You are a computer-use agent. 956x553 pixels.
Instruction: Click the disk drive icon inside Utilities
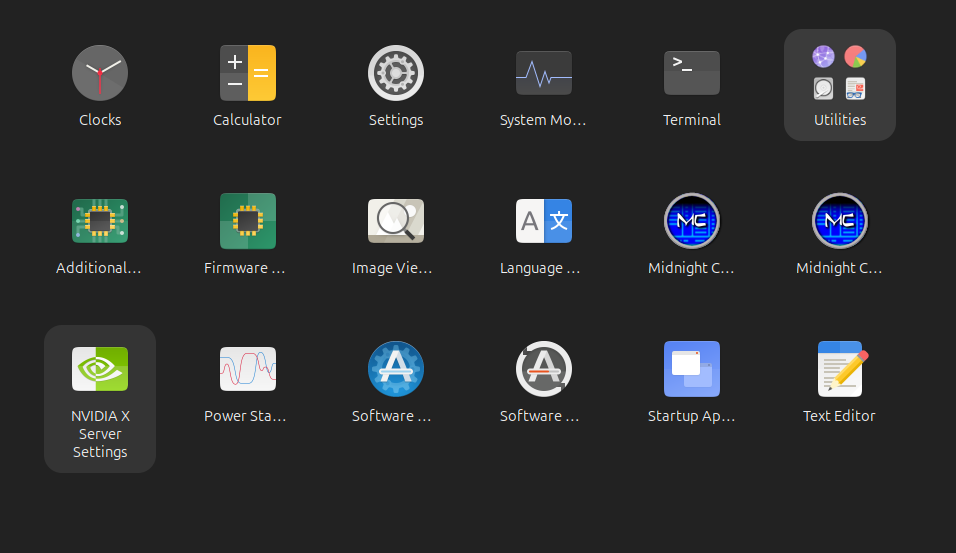pos(824,89)
